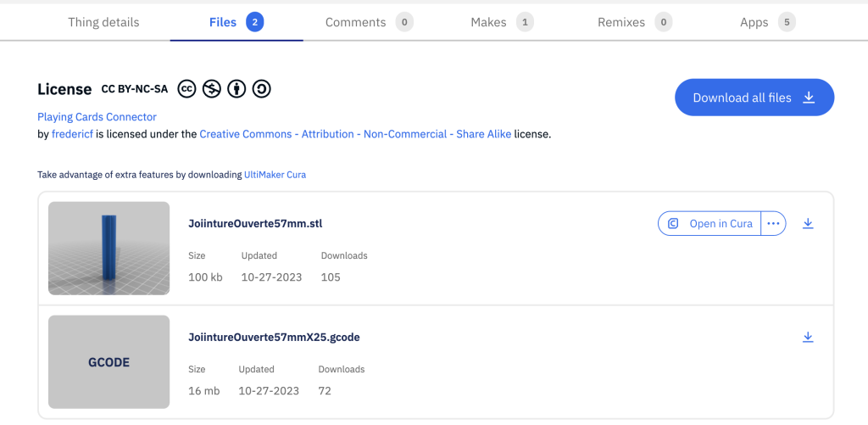Click the Non-Commercial license icon
This screenshot has width=868, height=425.
212,89
